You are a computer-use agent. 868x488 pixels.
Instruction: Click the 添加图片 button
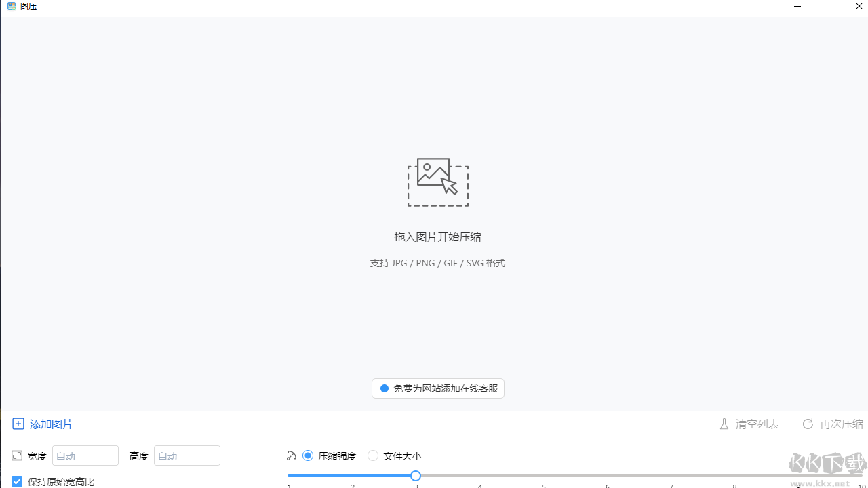pos(43,424)
